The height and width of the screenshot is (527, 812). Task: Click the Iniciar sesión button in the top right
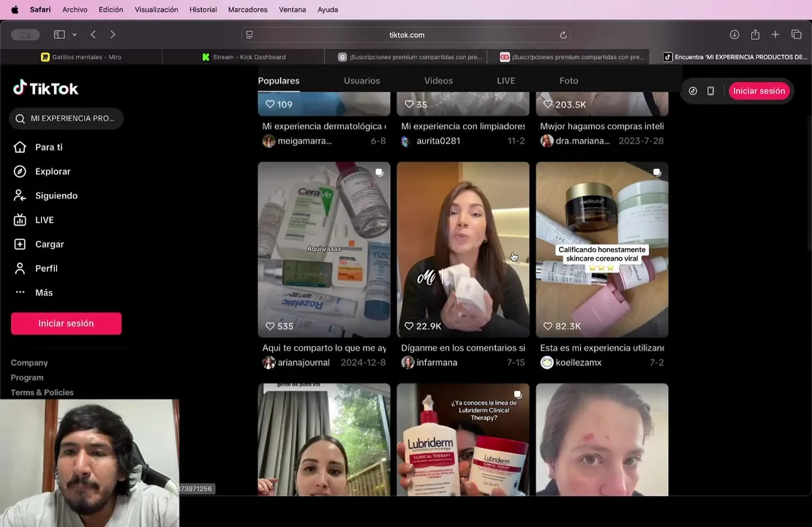pyautogui.click(x=759, y=91)
